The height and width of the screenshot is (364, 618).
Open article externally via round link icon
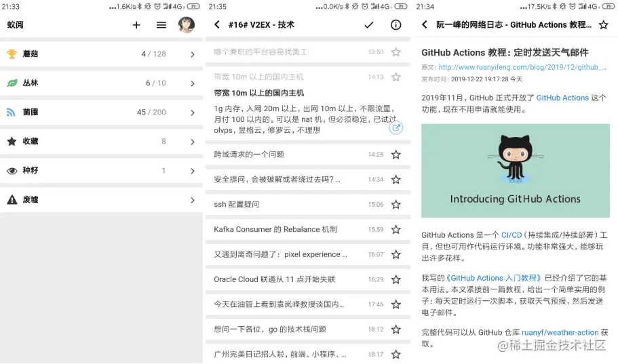pos(396,127)
